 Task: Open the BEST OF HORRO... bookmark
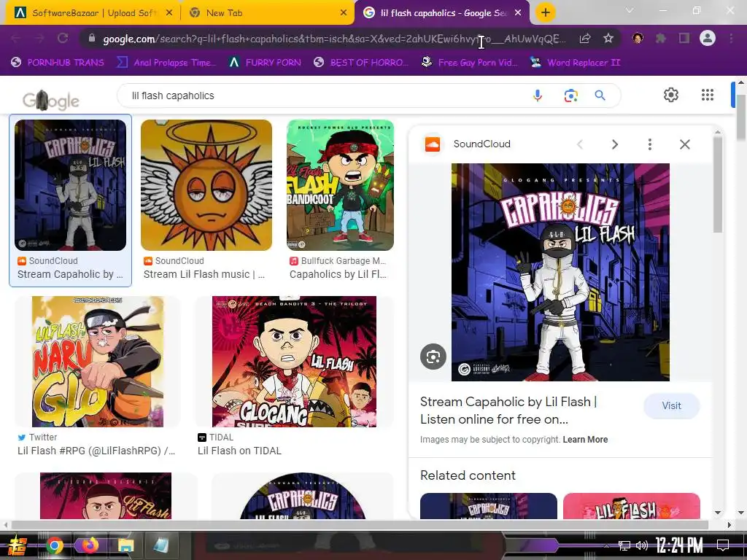click(x=361, y=63)
